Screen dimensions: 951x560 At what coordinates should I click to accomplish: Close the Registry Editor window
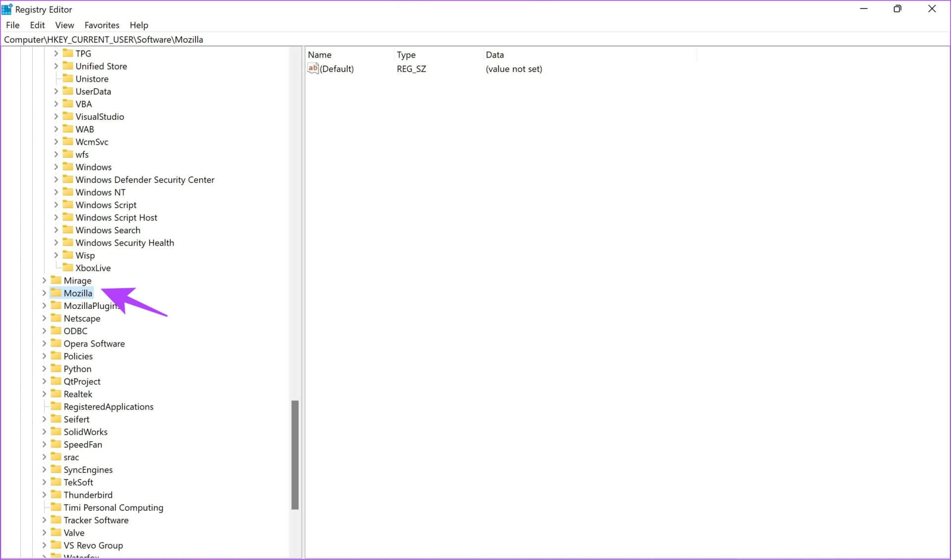click(x=932, y=9)
